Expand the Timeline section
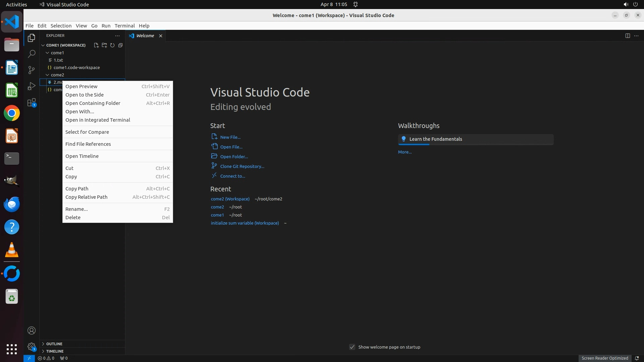The height and width of the screenshot is (362, 644). tap(55, 351)
